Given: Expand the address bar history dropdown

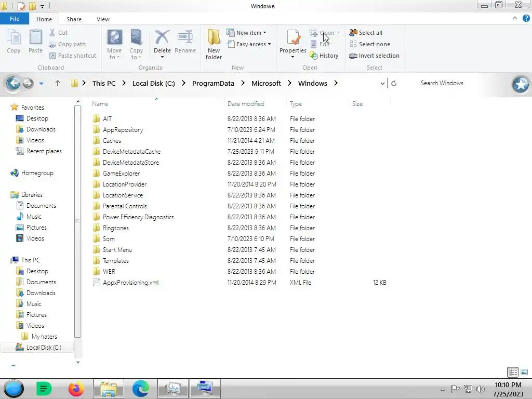Looking at the screenshot, I should pos(382,83).
